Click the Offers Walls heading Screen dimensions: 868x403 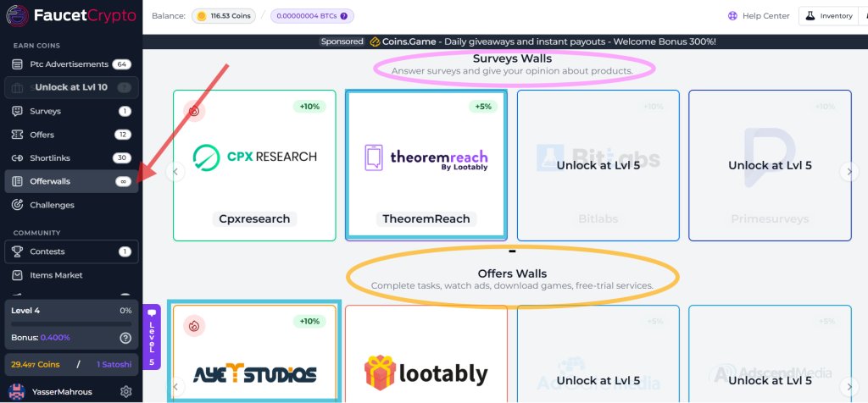point(512,273)
